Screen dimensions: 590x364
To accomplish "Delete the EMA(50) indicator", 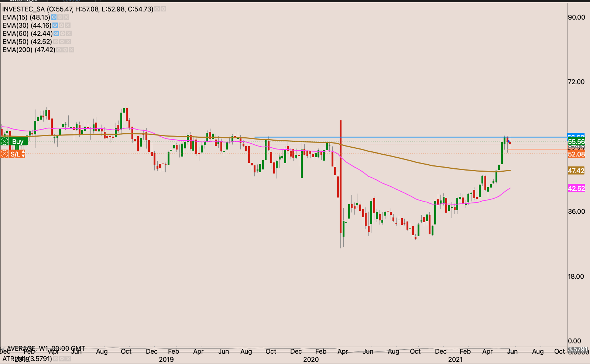I will pos(68,42).
